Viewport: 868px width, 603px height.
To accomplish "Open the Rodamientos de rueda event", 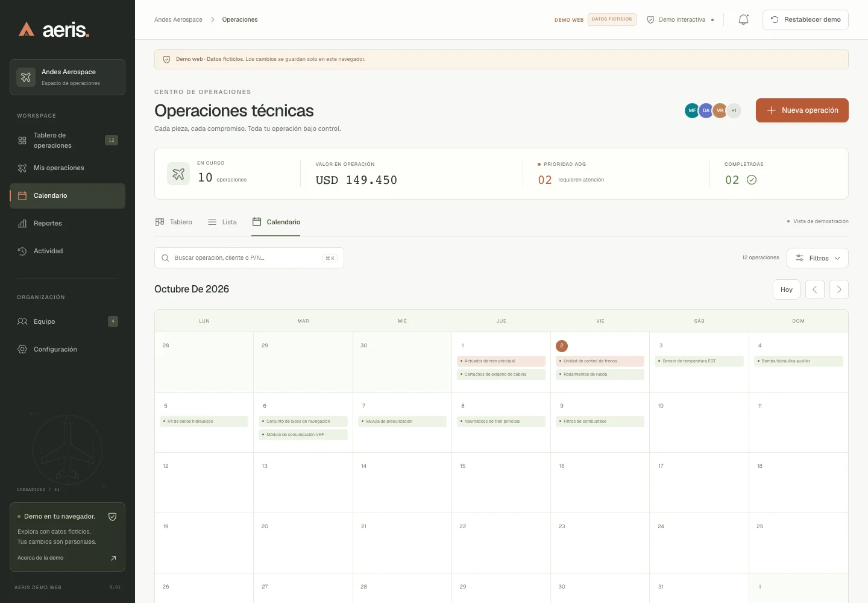I will (600, 374).
